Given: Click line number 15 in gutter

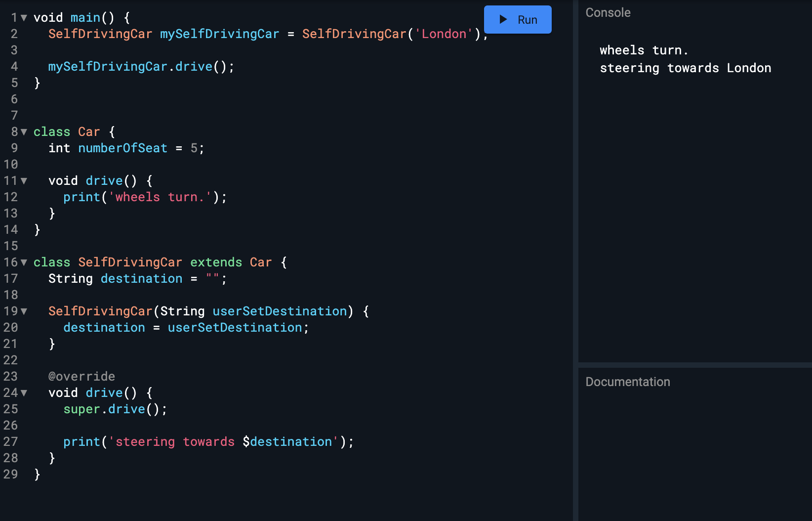Looking at the screenshot, I should tap(11, 246).
